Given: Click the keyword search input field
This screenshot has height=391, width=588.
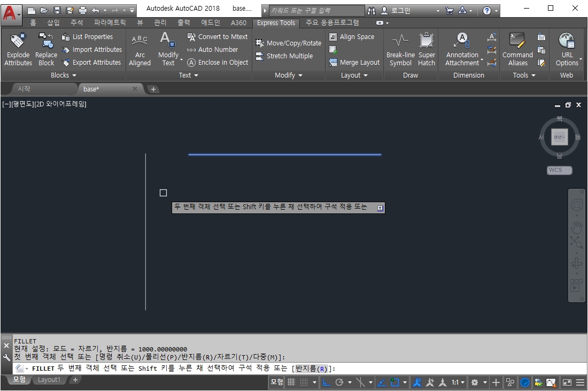Looking at the screenshot, I should pyautogui.click(x=316, y=11).
